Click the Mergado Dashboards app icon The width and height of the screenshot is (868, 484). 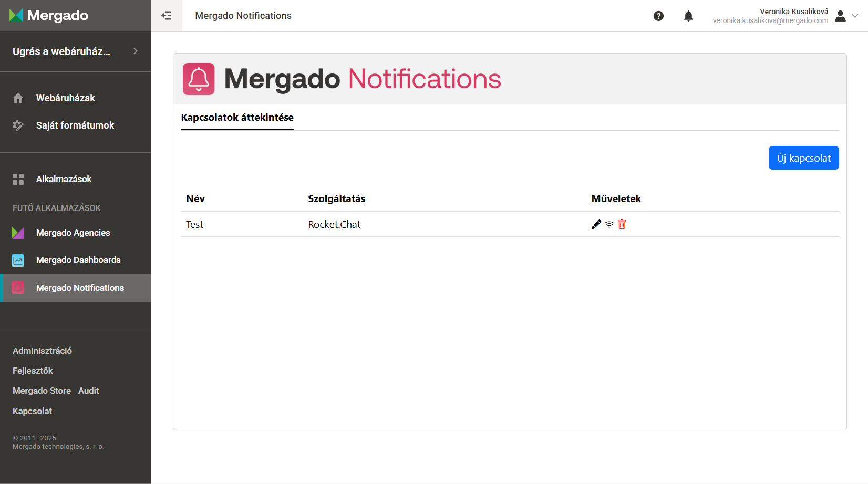pyautogui.click(x=18, y=260)
